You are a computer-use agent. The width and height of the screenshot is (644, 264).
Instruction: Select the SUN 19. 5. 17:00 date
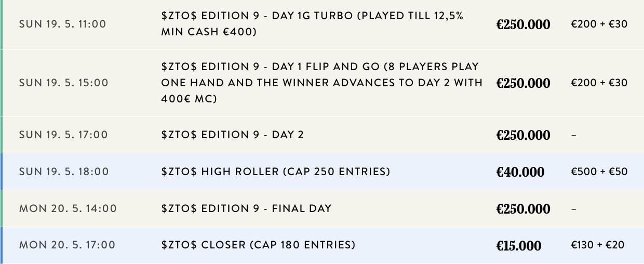click(63, 135)
